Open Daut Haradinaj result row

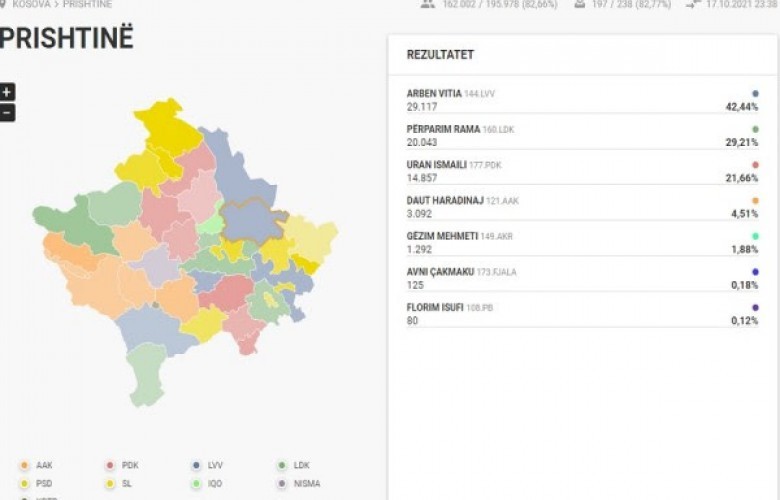click(x=582, y=207)
